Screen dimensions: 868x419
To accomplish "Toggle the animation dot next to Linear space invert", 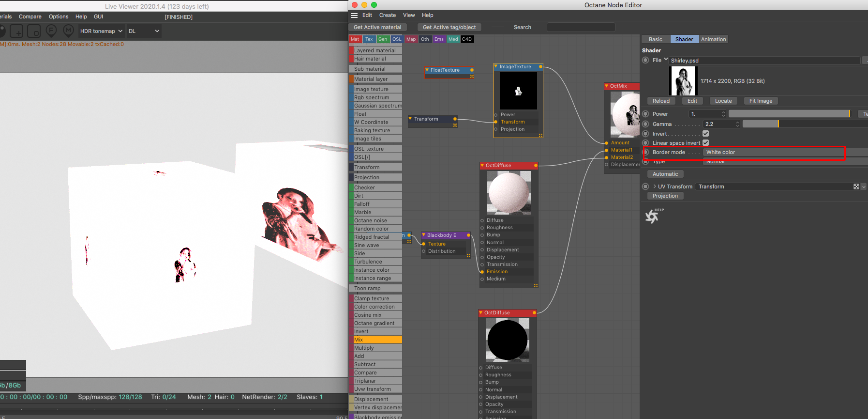I will click(x=645, y=143).
